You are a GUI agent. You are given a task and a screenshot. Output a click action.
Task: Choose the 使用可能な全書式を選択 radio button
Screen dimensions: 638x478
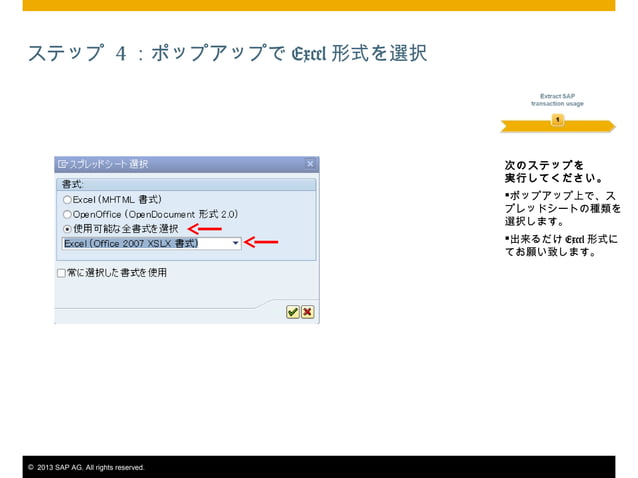click(x=67, y=229)
